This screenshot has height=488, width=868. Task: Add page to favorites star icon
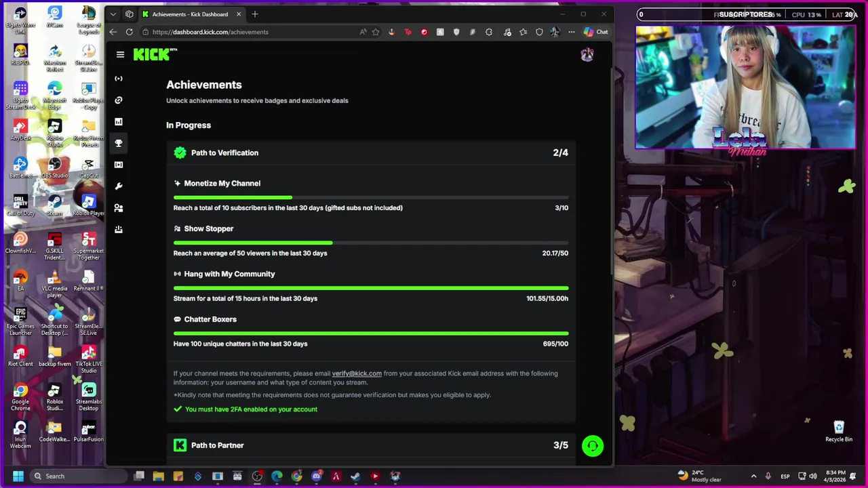click(x=376, y=32)
